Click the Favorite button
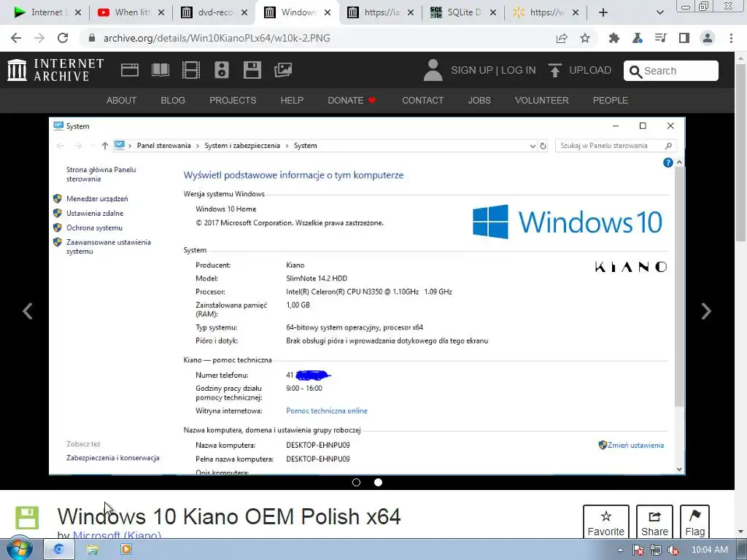 606,522
